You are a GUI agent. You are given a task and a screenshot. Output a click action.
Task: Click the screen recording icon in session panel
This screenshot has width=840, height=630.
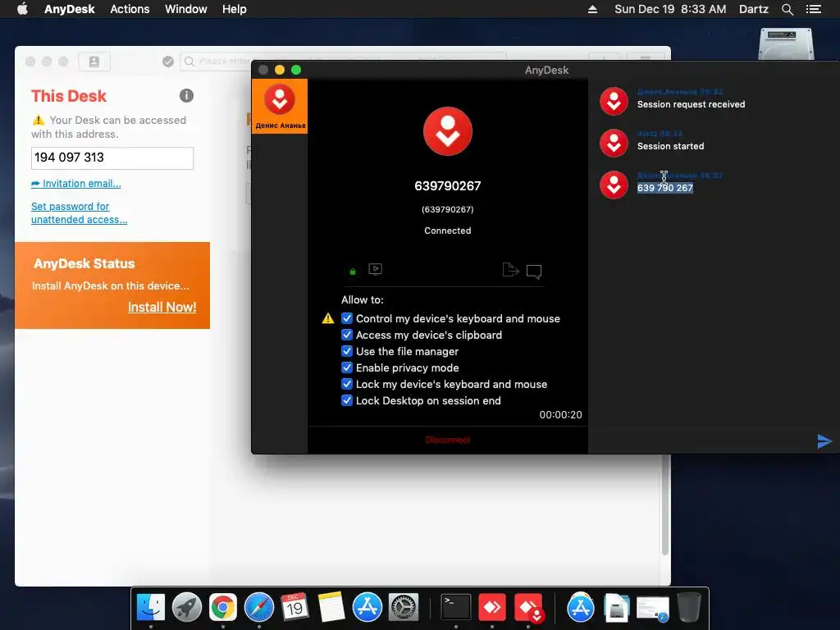[375, 269]
